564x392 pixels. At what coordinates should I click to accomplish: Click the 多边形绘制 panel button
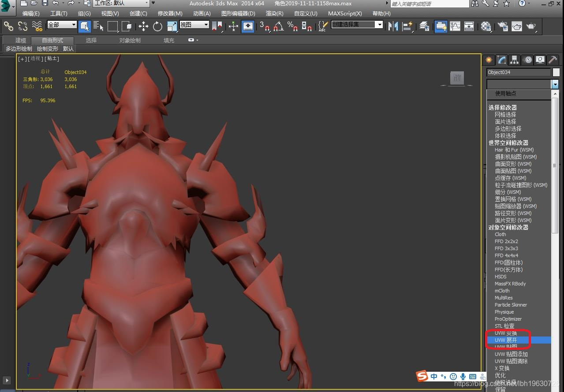click(x=19, y=48)
